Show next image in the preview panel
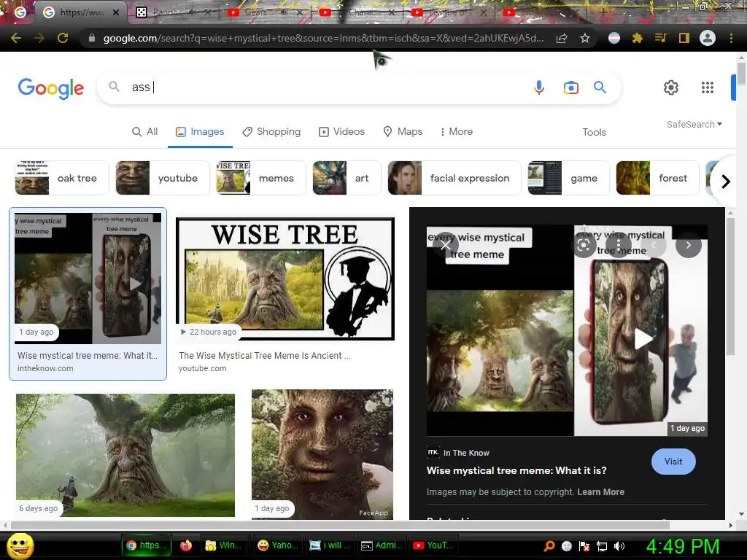This screenshot has height=560, width=747. point(689,245)
